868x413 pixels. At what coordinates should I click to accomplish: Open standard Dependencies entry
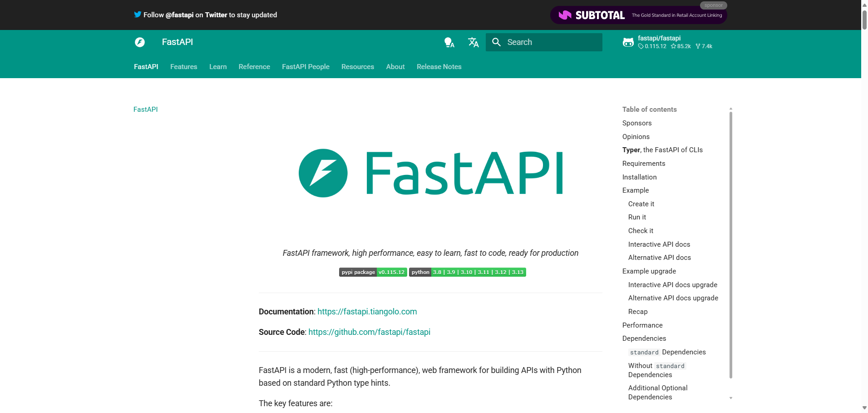667,352
